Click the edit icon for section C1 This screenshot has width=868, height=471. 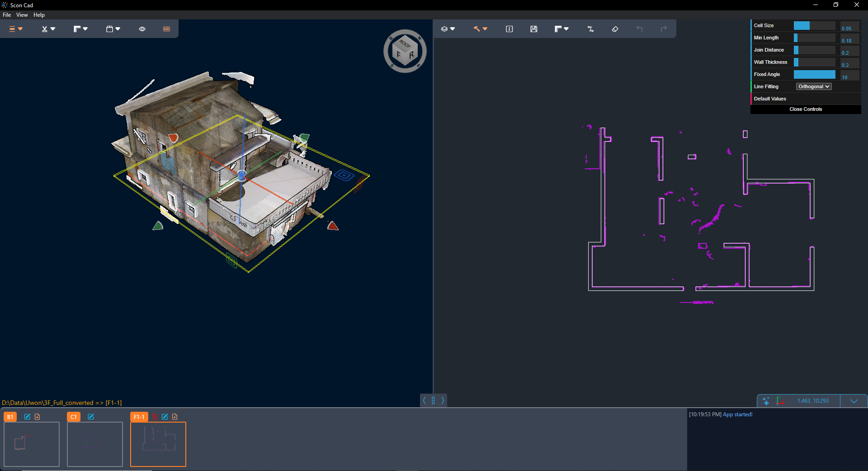coord(91,417)
